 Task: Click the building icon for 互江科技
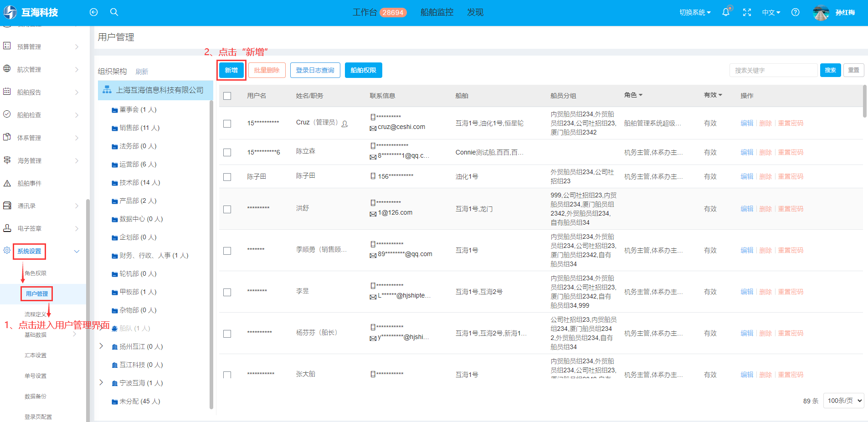(115, 365)
